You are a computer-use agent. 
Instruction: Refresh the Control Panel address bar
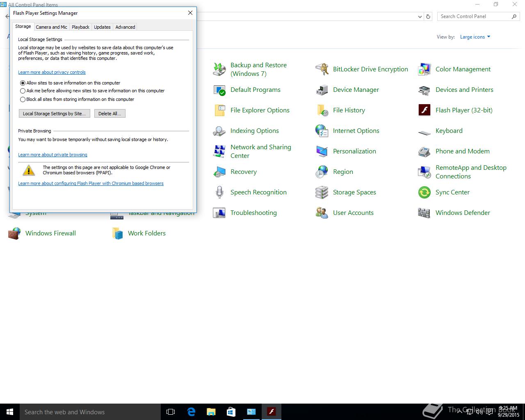click(x=428, y=16)
